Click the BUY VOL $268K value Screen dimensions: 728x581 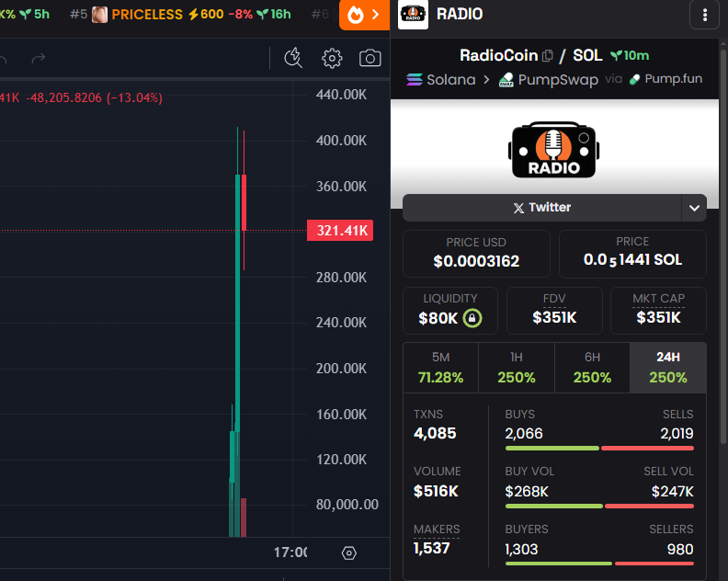527,491
